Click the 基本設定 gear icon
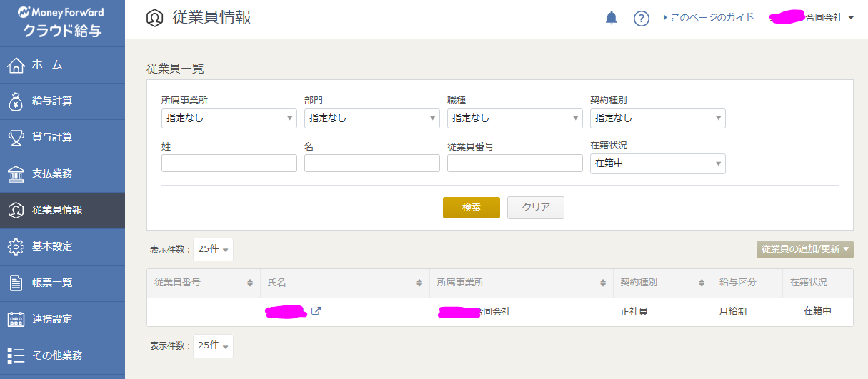This screenshot has width=868, height=379. [x=16, y=247]
